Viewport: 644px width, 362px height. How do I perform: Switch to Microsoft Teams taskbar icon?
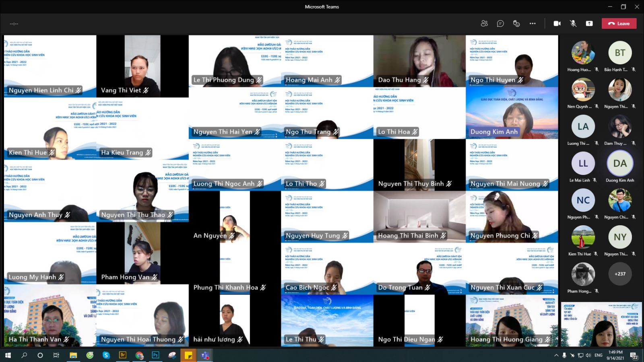point(205,355)
